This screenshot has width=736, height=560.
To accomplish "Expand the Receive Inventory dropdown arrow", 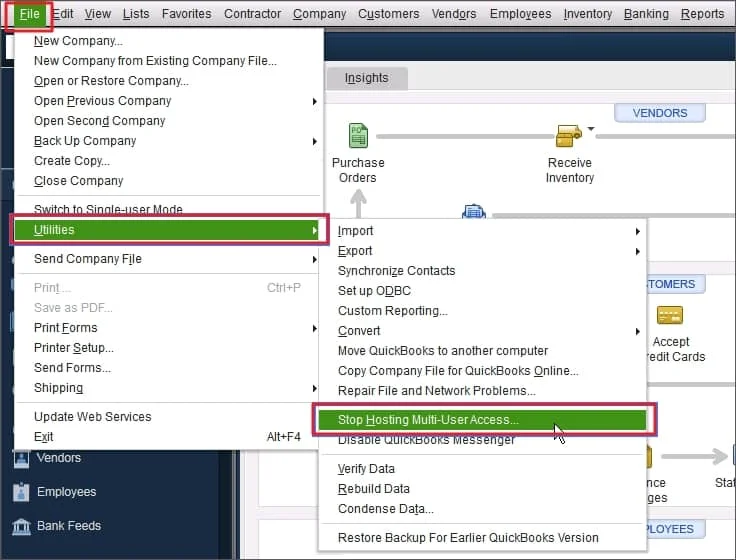I will click(591, 129).
